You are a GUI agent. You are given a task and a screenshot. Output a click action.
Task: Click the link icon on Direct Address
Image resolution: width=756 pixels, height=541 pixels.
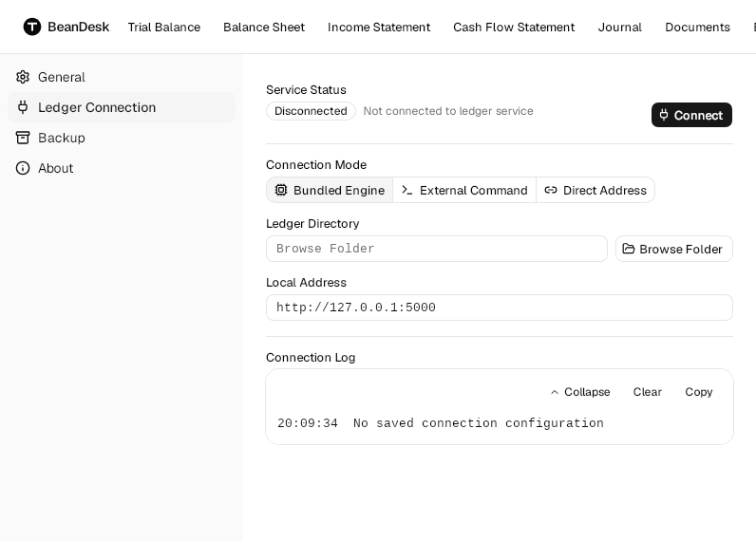coord(551,190)
